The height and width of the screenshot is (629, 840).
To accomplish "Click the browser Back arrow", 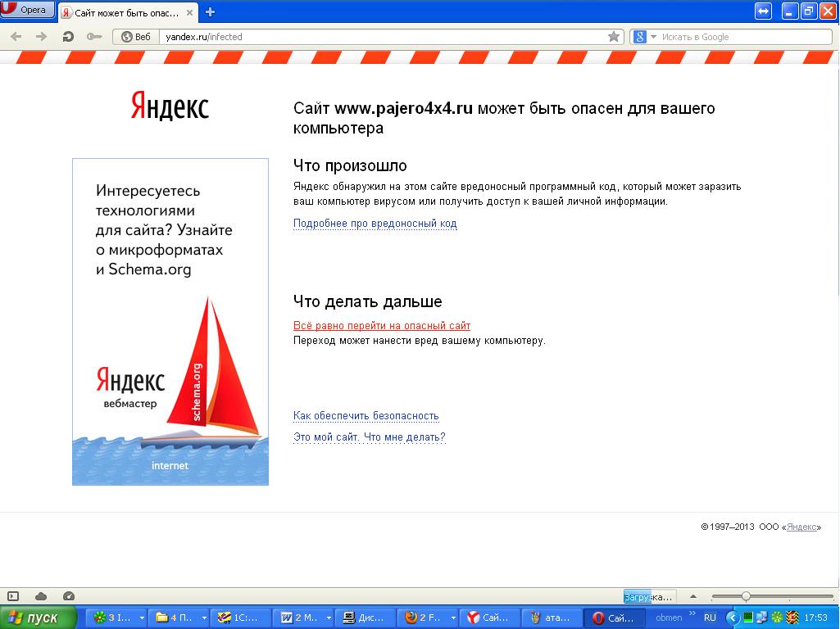I will click(x=16, y=37).
